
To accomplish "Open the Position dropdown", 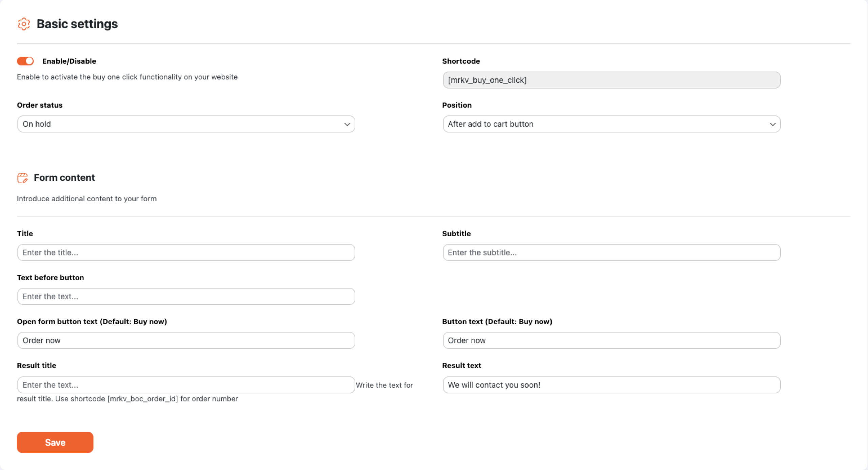I will point(611,124).
